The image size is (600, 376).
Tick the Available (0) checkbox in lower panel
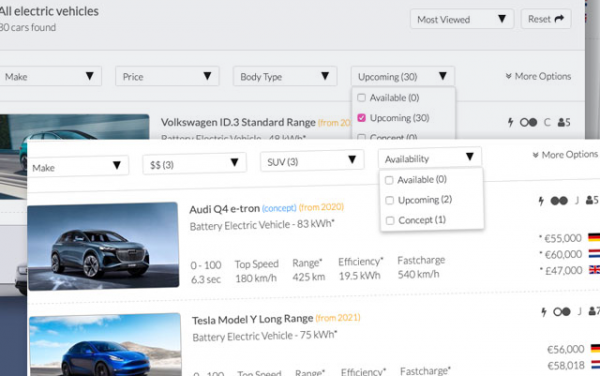pos(389,180)
